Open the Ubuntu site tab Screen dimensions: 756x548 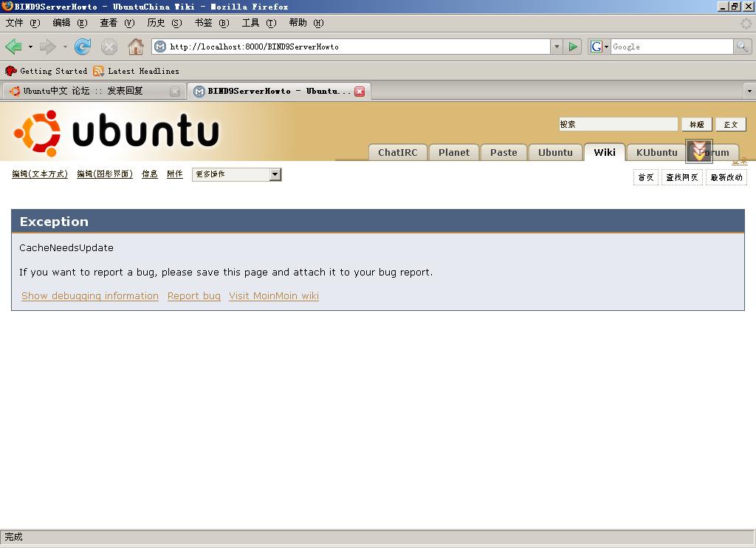[555, 152]
